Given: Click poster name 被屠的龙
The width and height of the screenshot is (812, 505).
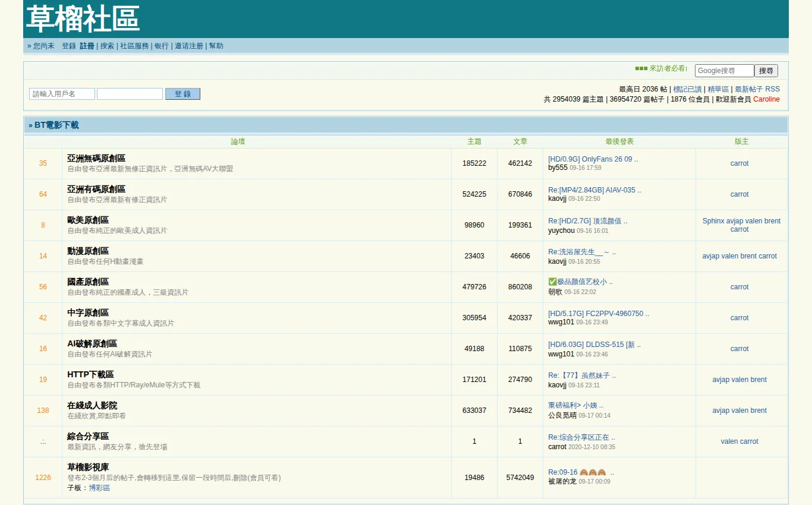Looking at the screenshot, I should pos(562,481).
